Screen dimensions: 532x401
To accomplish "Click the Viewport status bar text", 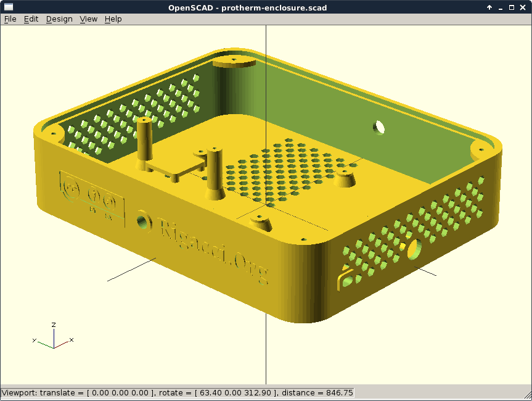I will click(x=178, y=393).
